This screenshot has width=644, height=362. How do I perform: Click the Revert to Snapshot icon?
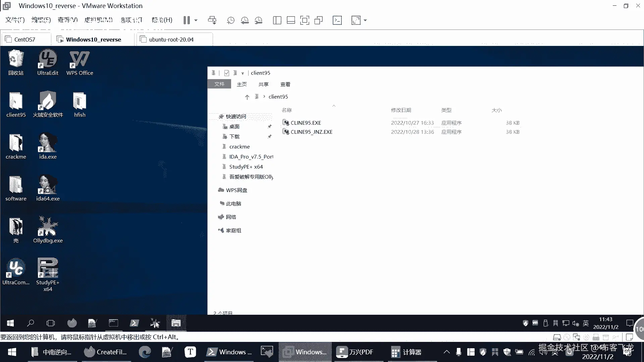[245, 20]
